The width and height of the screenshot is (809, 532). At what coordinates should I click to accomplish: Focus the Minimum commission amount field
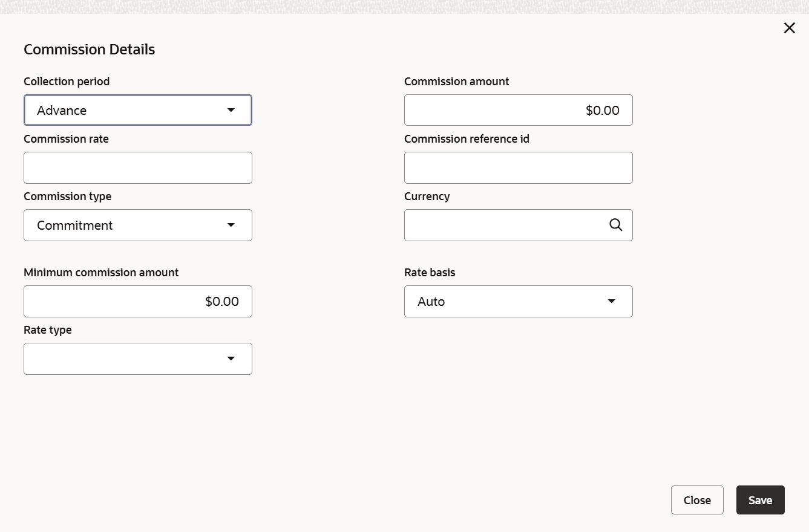pos(138,301)
